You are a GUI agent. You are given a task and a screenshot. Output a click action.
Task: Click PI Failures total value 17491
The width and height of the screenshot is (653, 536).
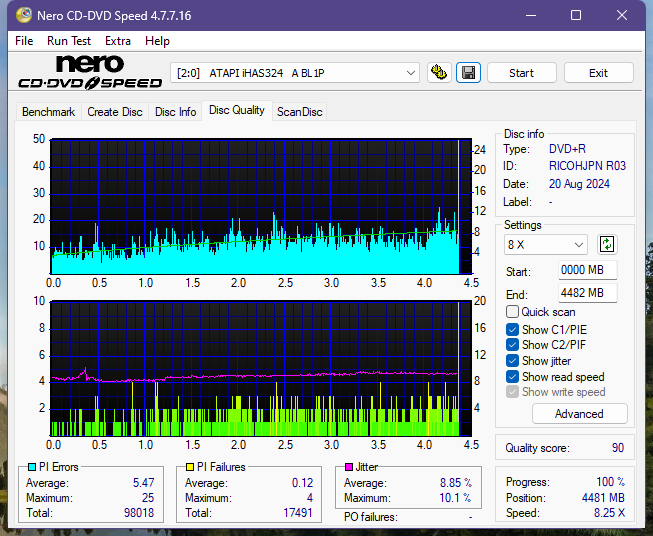click(298, 513)
